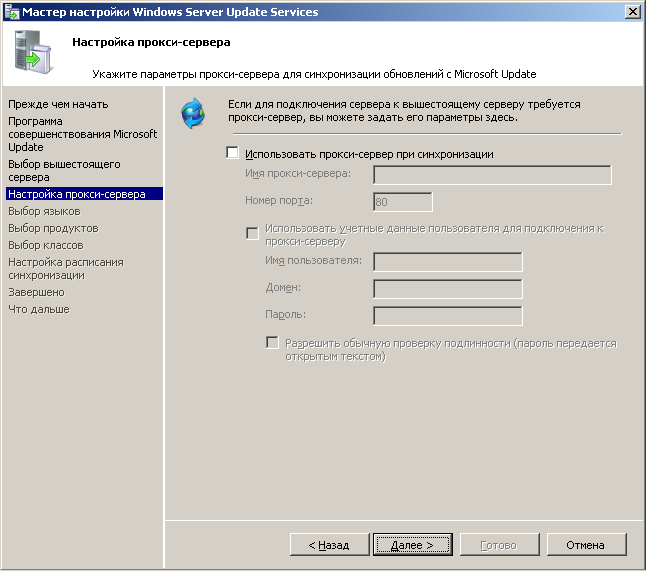Viewport: 646px width, 571px height.
Task: Select 'Завершено' step
Action: 36,292
